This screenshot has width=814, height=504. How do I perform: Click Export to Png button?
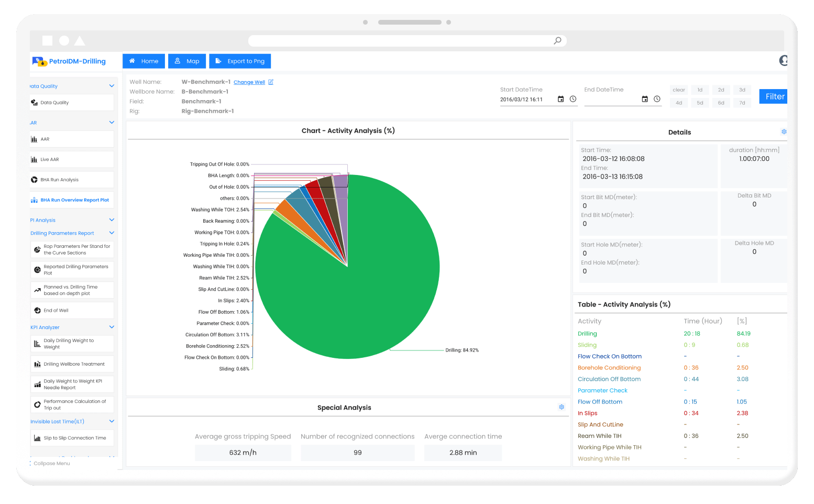(240, 61)
